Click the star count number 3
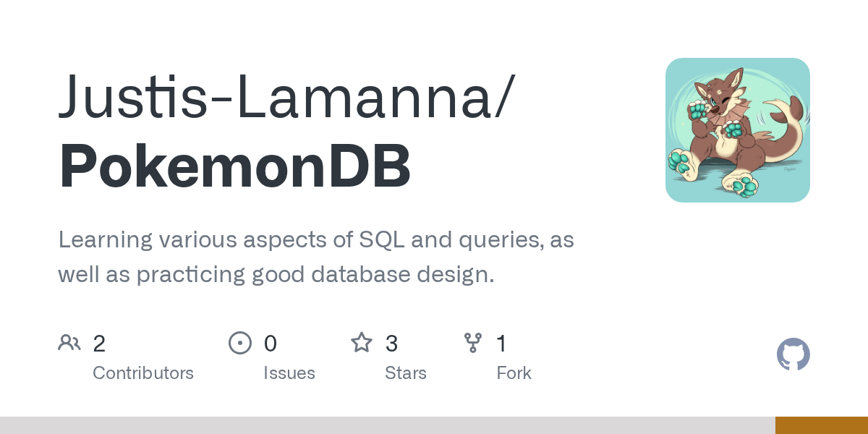Viewport: 868px width, 434px height. [391, 344]
